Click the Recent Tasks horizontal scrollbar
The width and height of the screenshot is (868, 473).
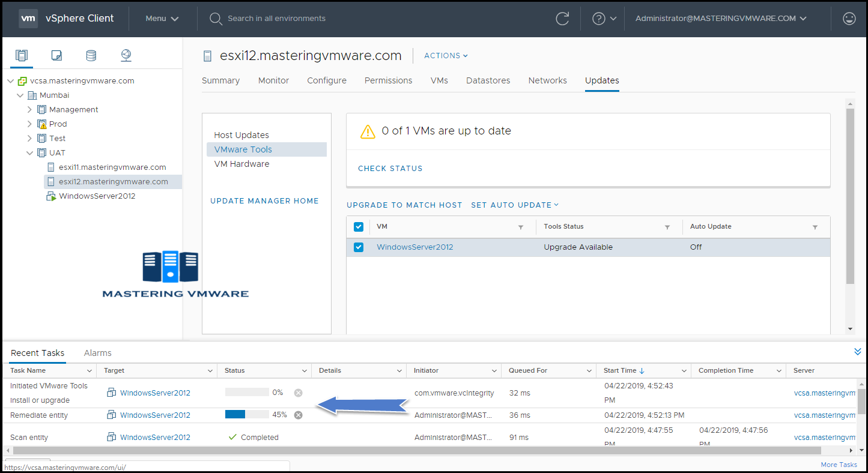click(x=416, y=450)
